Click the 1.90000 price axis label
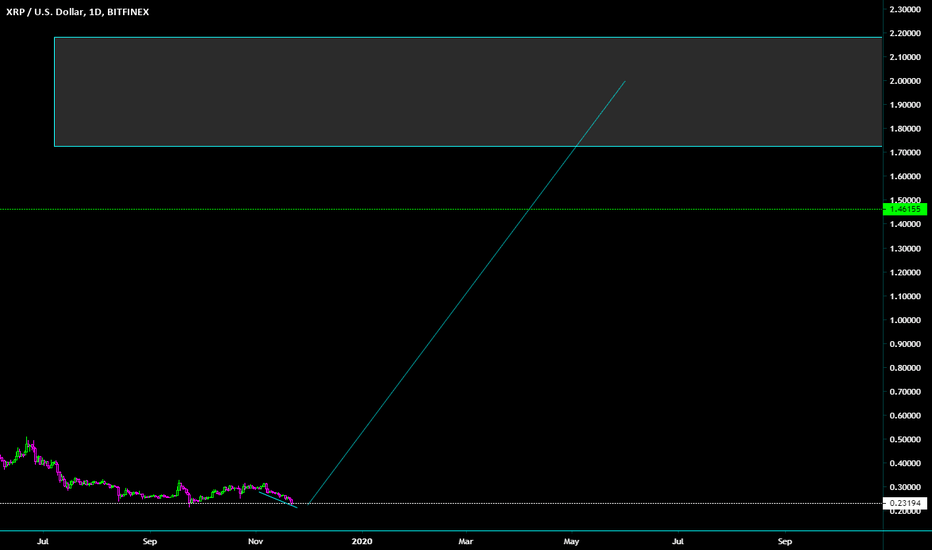Viewport: 932px width, 550px height. click(905, 105)
